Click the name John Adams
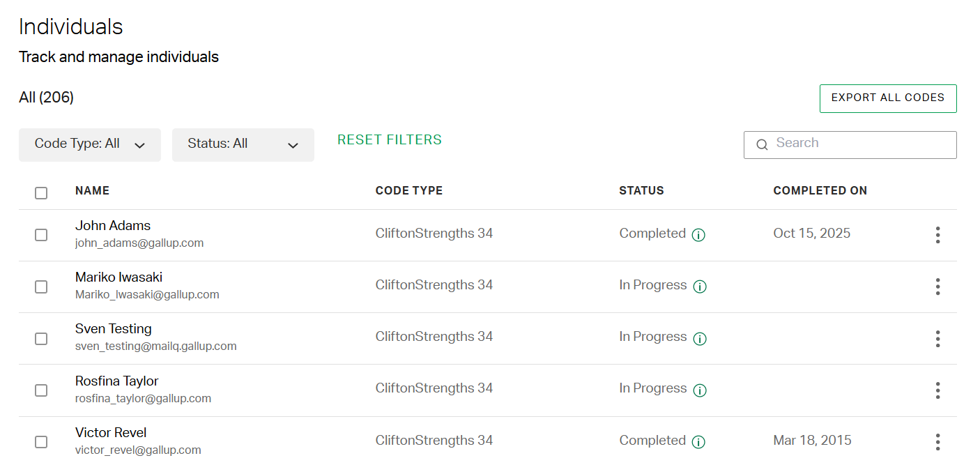Screen dimensions: 980x465 (x=113, y=226)
